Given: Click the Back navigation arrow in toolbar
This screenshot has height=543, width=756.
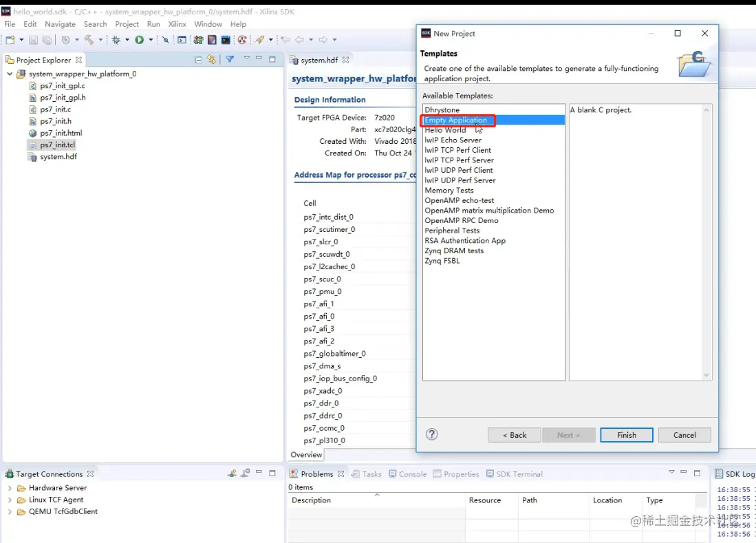Looking at the screenshot, I should pos(299,40).
